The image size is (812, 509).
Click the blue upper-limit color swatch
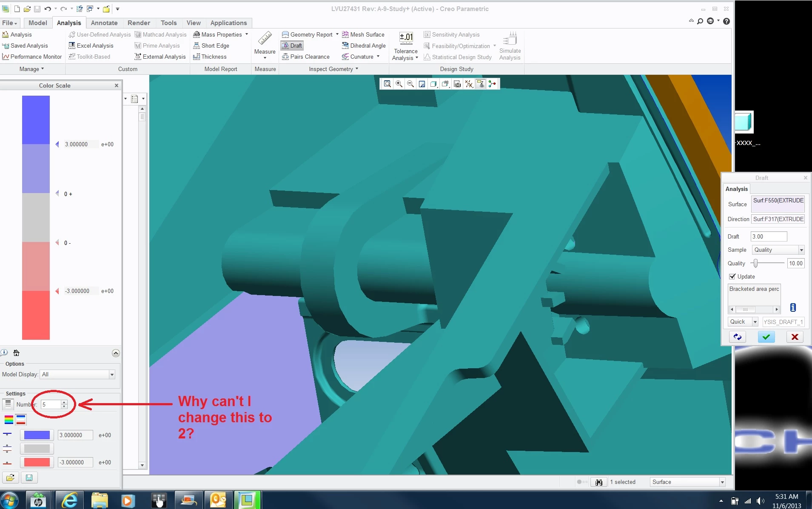[x=37, y=435]
